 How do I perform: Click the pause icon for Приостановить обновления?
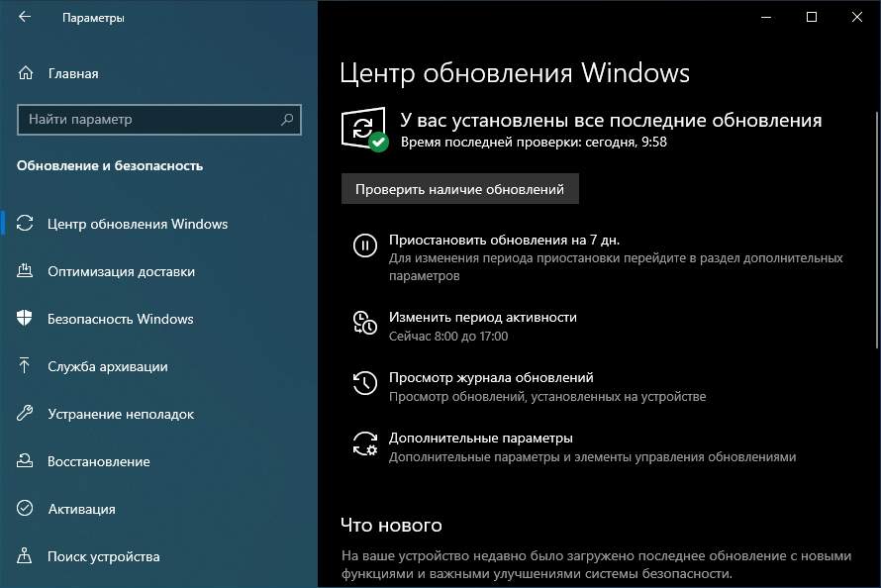(x=364, y=245)
